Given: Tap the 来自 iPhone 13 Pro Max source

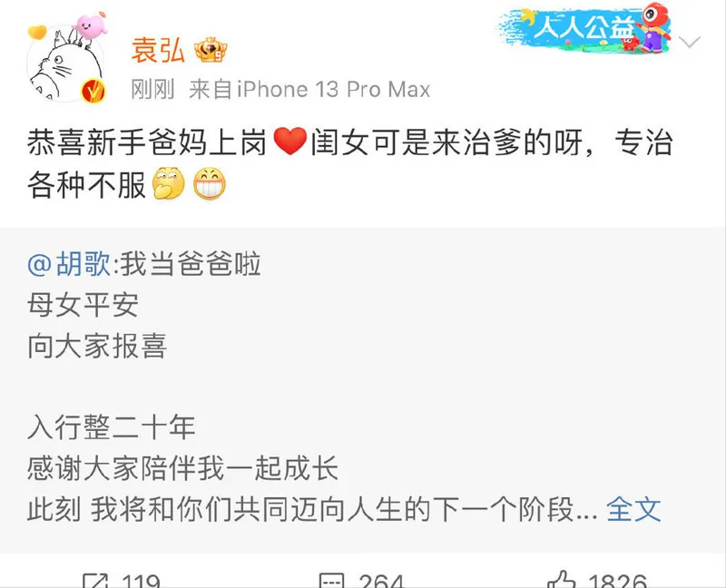Looking at the screenshot, I should pyautogui.click(x=309, y=89).
